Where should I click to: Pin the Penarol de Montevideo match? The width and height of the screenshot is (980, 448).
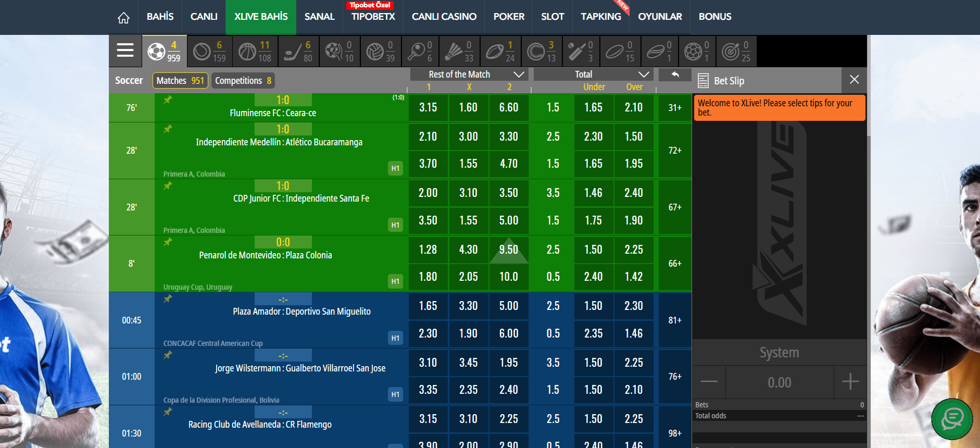[168, 242]
